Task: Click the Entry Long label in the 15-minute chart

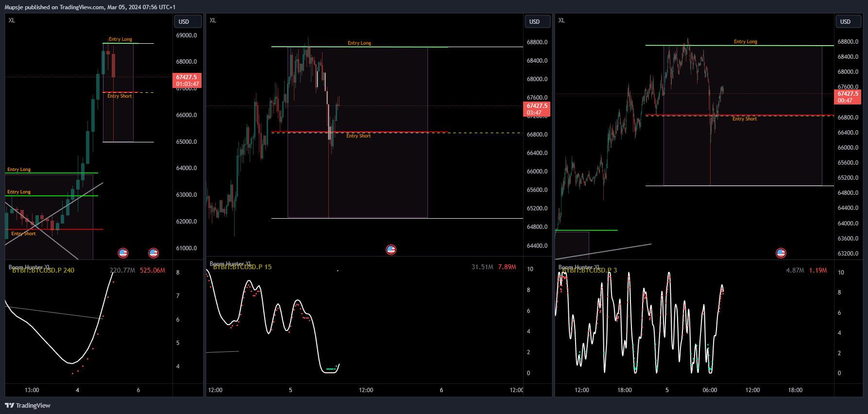Action: coord(359,43)
